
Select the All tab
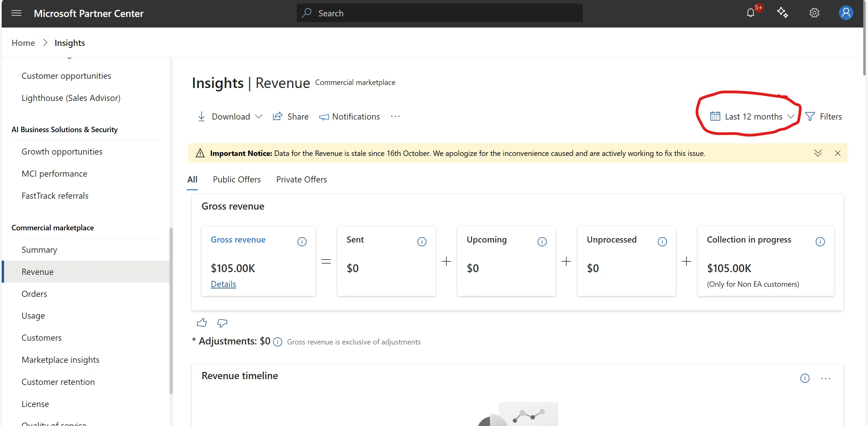click(192, 179)
